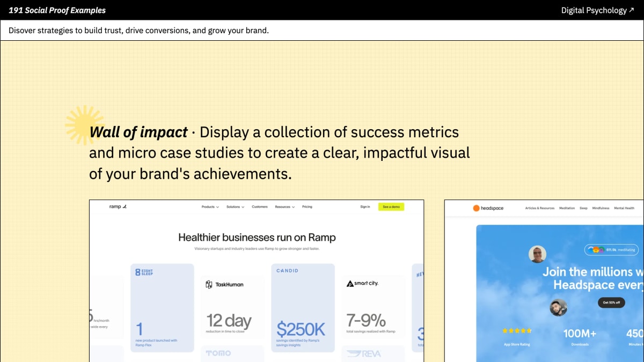The image size is (644, 362).
Task: Click the smart city logo icon
Action: click(350, 284)
